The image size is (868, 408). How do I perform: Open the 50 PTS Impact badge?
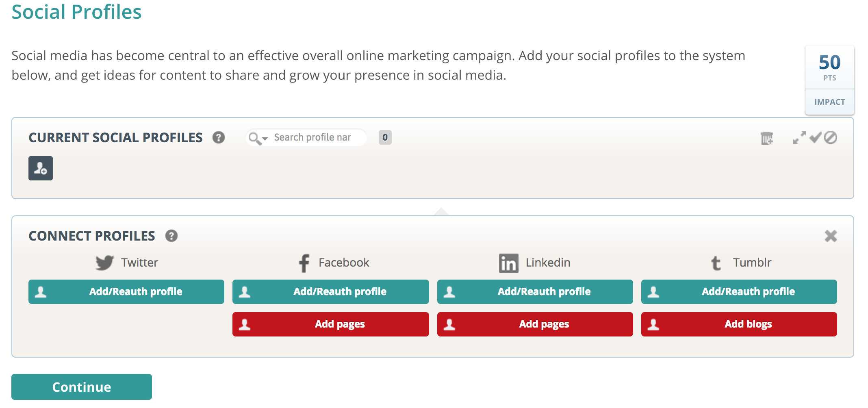click(830, 80)
